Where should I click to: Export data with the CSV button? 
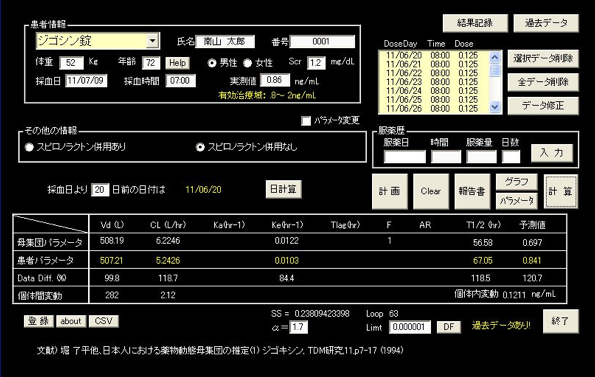[x=104, y=321]
